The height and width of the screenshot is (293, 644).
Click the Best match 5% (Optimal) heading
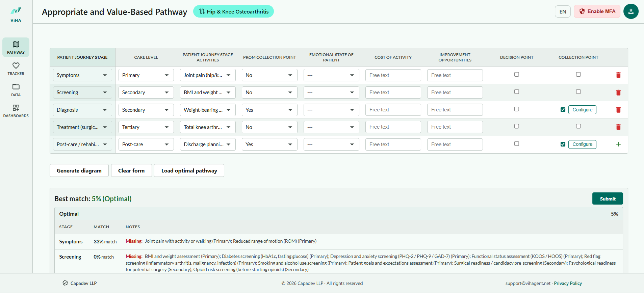click(93, 198)
